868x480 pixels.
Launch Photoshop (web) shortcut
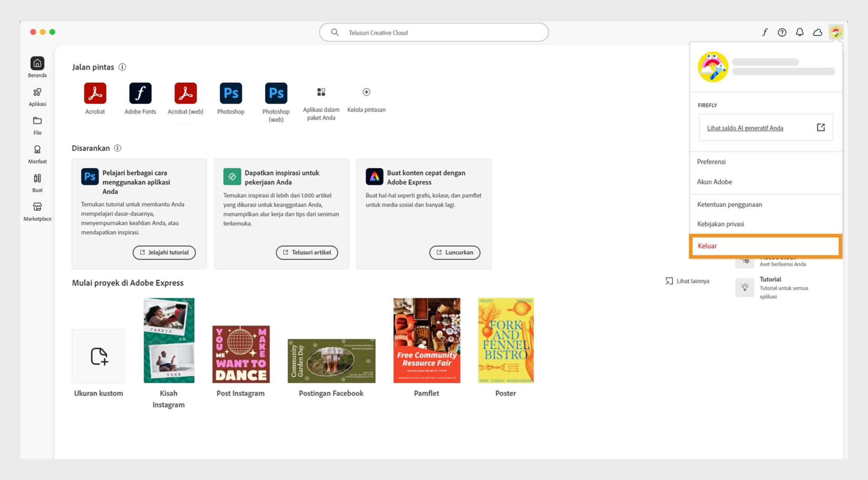click(x=276, y=92)
